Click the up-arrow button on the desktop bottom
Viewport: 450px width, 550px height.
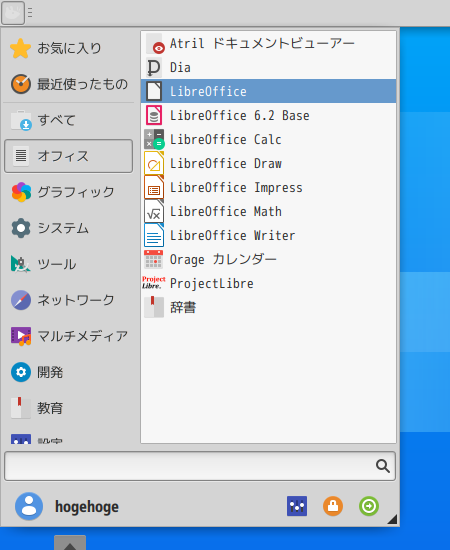(x=70, y=543)
